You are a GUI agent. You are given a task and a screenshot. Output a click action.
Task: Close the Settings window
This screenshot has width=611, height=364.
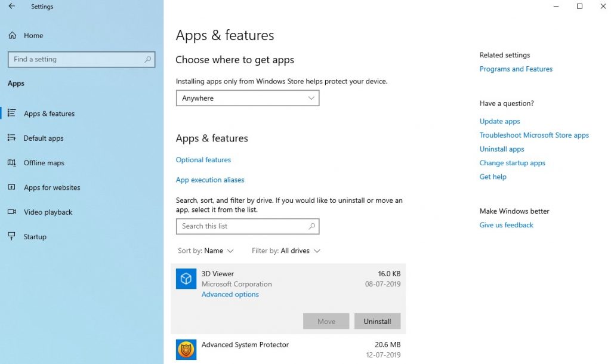[x=603, y=6]
